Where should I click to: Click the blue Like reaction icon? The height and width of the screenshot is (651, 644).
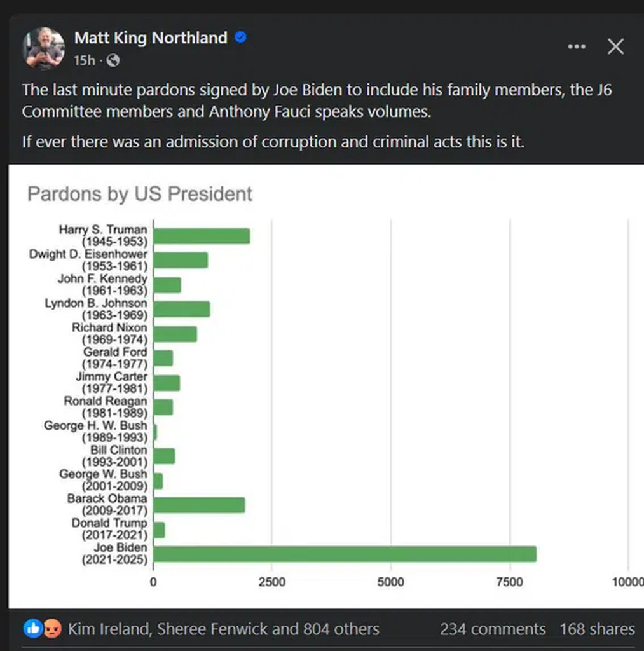tap(32, 629)
